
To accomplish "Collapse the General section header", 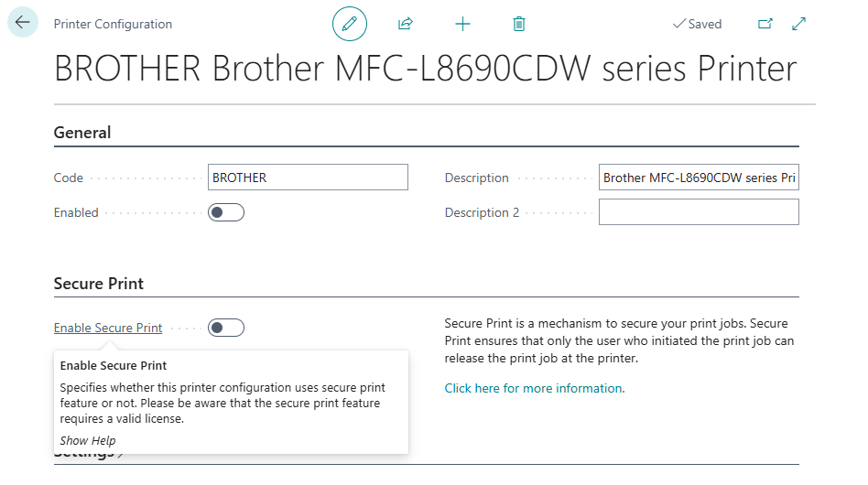I will pyautogui.click(x=82, y=133).
